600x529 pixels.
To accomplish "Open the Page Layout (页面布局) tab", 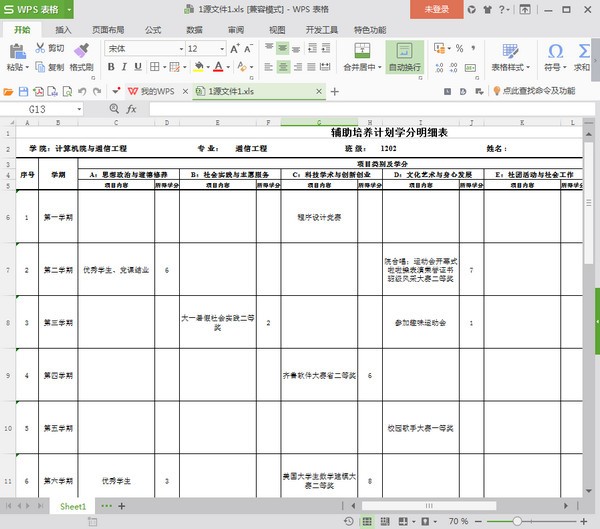I will pyautogui.click(x=108, y=30).
